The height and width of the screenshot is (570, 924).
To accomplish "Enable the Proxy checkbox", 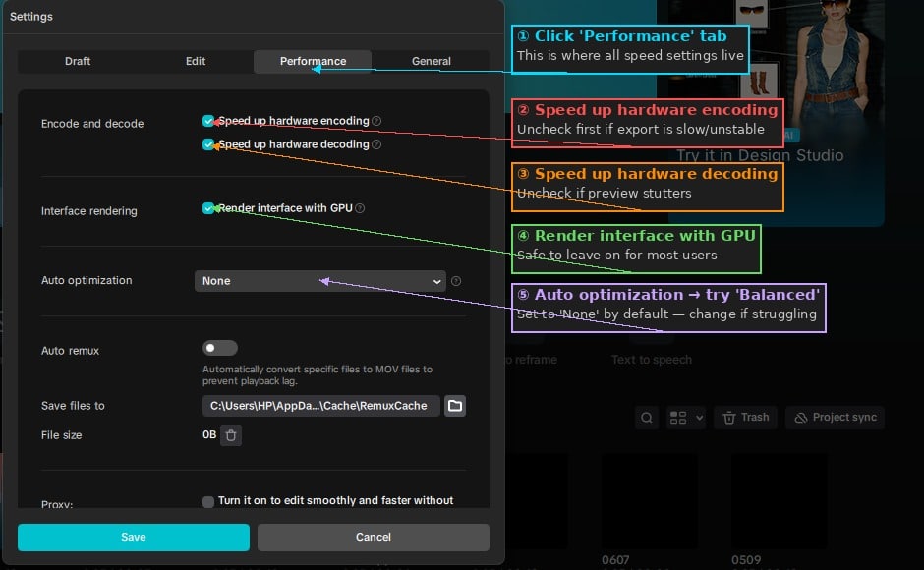I will (208, 501).
